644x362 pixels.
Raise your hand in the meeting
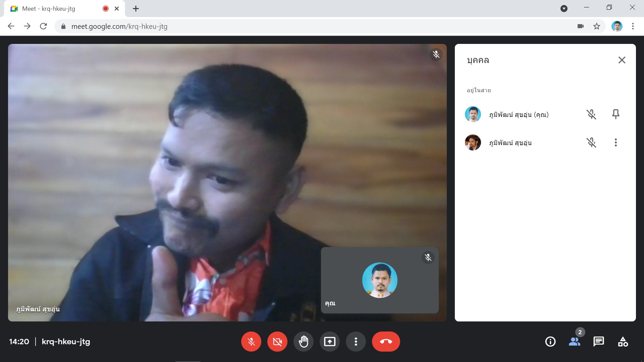[x=303, y=342]
